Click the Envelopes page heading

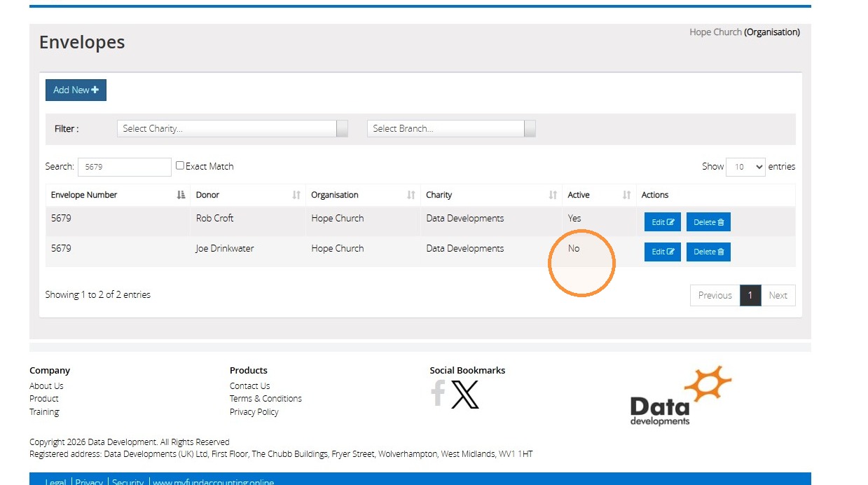[x=82, y=42]
